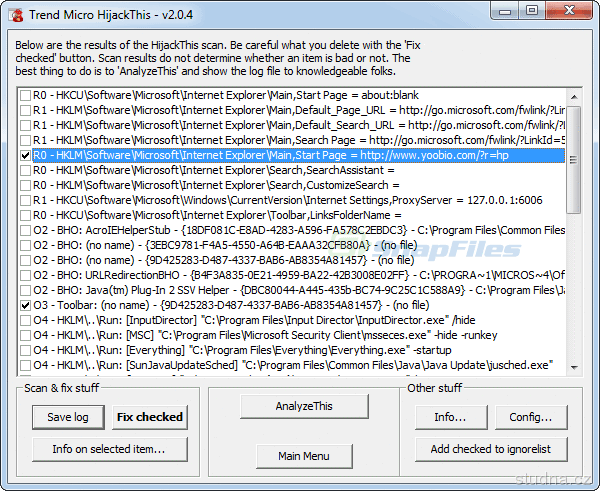Check the SearchAssistant entry checkbox

point(25,170)
